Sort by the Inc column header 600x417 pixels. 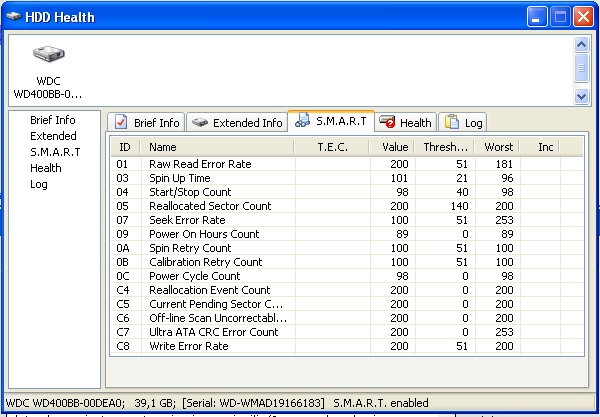(540, 147)
